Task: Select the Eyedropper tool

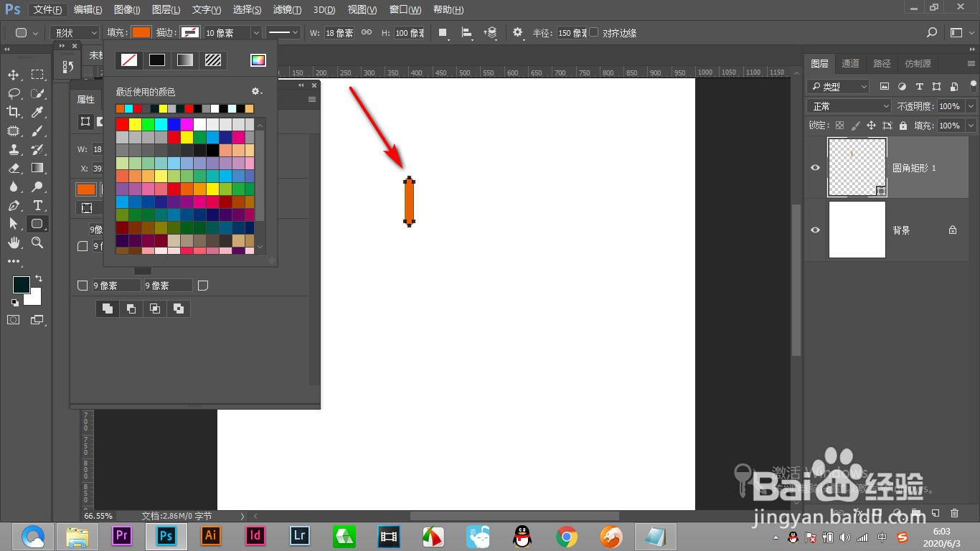Action: tap(37, 112)
